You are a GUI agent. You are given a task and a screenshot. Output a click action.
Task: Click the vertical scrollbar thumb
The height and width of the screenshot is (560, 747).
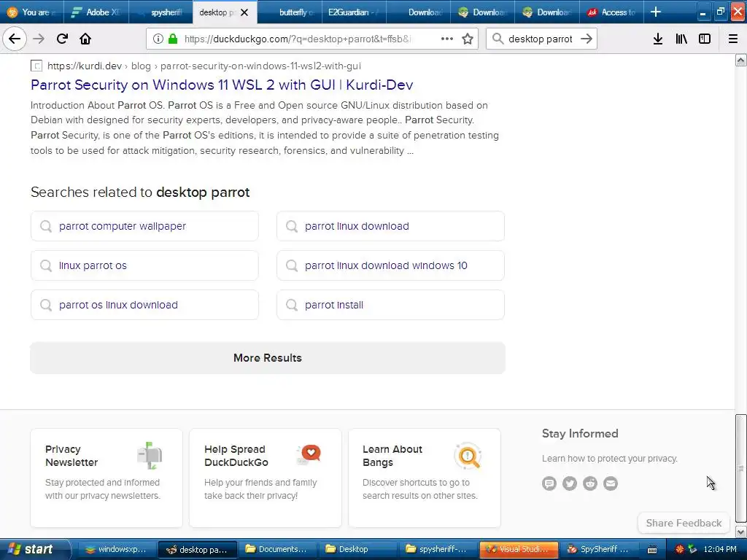741,469
